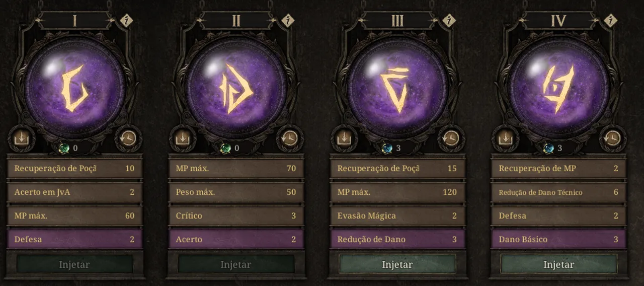Open info icon next to slot IV

(x=610, y=21)
